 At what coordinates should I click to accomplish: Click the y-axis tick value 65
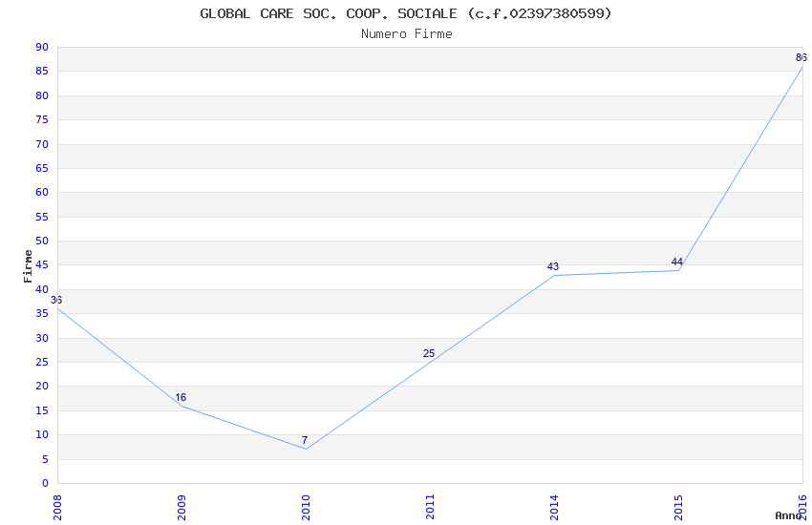(x=42, y=168)
